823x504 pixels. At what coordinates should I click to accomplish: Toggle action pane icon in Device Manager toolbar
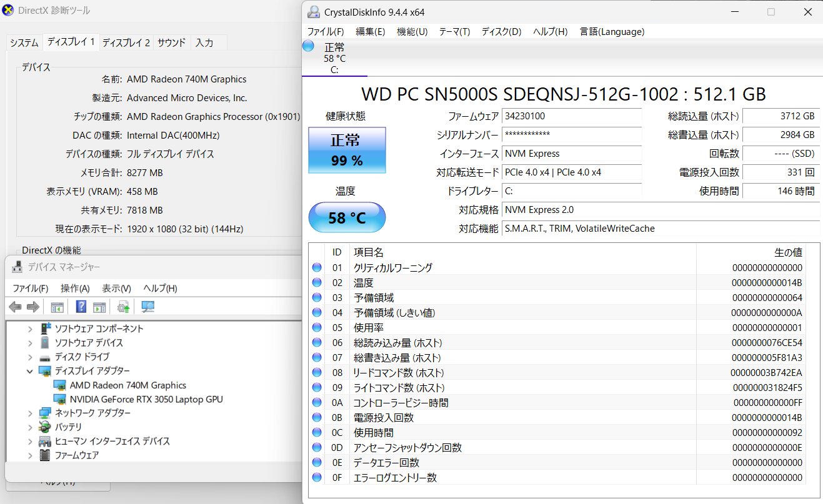(99, 307)
